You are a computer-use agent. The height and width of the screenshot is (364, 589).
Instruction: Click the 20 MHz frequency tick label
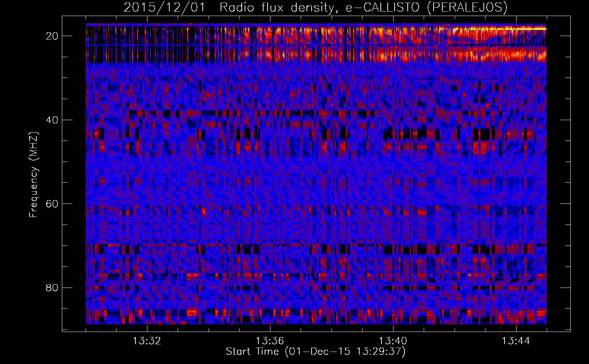(53, 36)
